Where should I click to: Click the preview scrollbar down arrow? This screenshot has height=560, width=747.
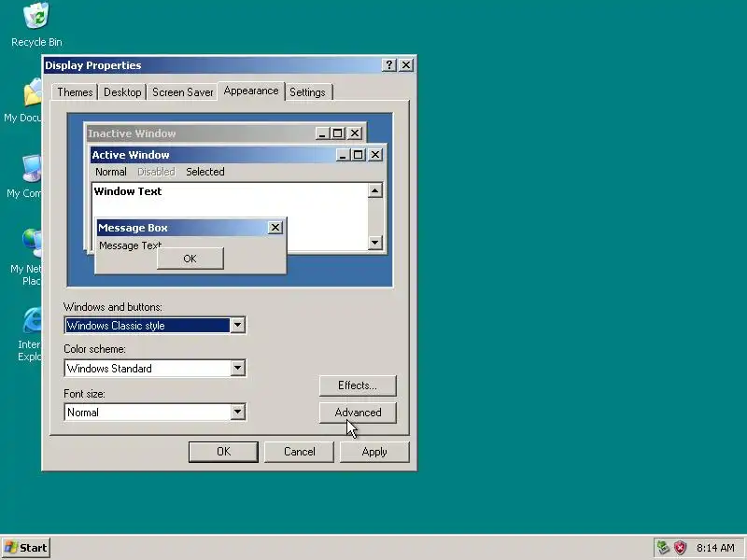point(375,243)
